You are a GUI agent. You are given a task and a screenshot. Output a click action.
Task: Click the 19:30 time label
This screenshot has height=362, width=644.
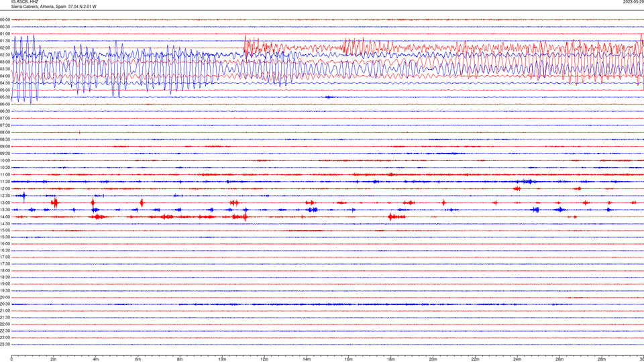pos(5,290)
